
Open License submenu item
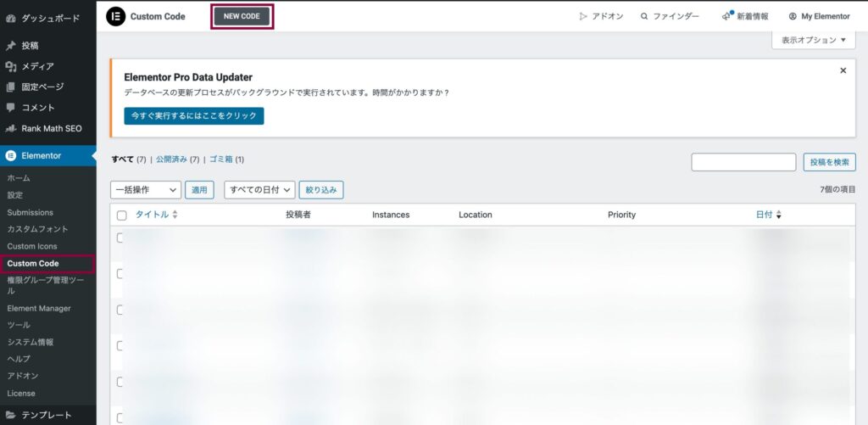[21, 394]
